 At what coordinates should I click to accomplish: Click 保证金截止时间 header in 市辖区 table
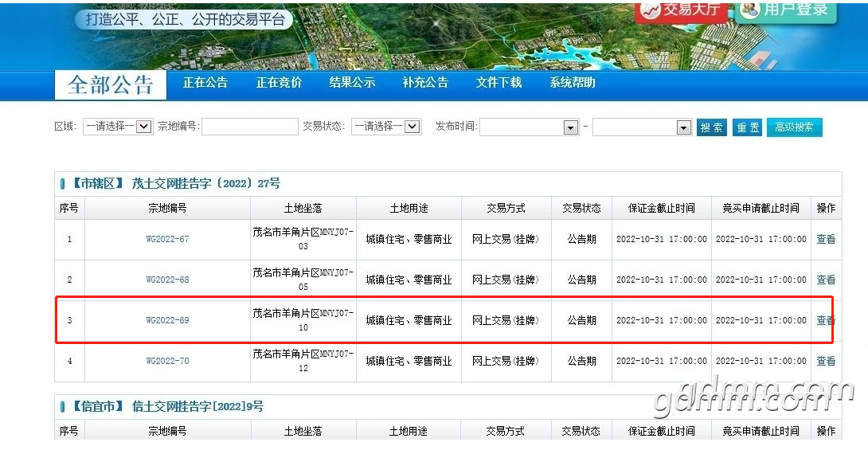point(662,208)
